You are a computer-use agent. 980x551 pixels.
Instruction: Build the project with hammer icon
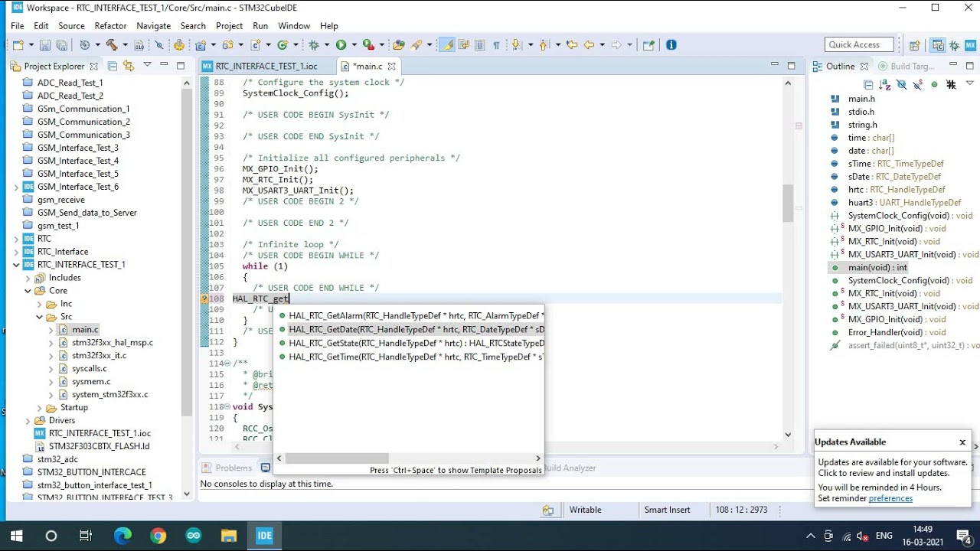pyautogui.click(x=112, y=45)
